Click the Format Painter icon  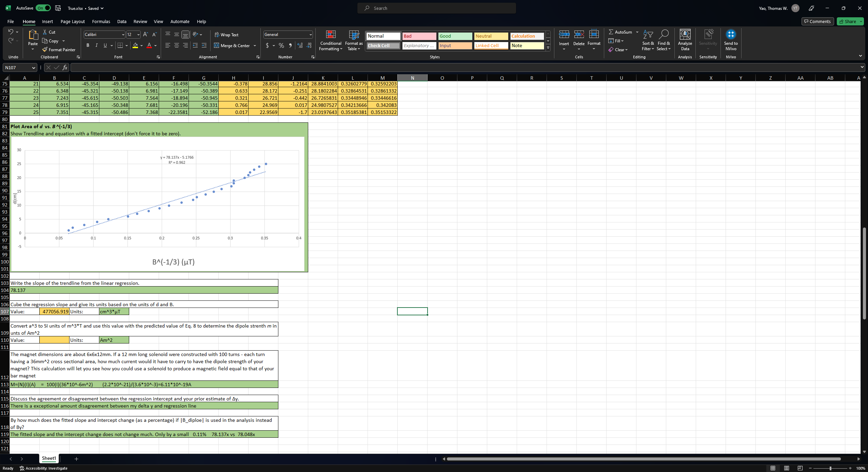[x=45, y=50]
